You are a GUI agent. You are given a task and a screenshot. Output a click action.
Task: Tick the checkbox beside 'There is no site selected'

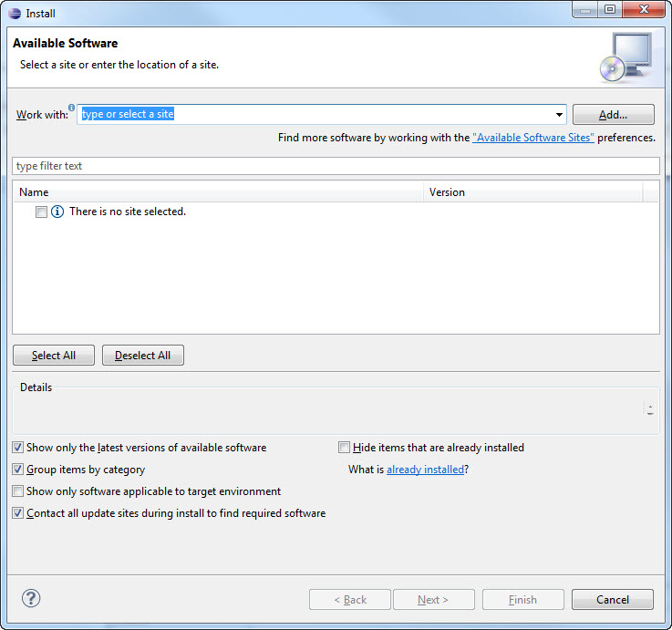tap(41, 212)
